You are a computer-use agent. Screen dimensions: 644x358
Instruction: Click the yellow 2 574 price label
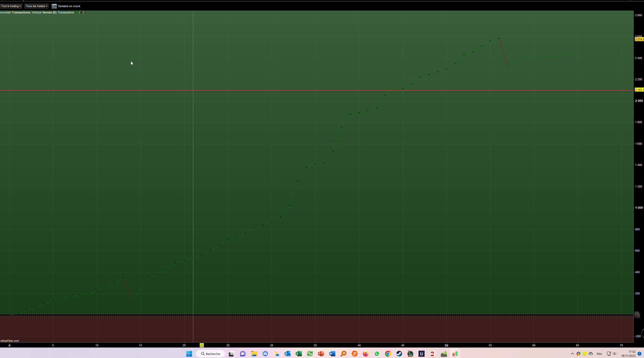pos(639,39)
